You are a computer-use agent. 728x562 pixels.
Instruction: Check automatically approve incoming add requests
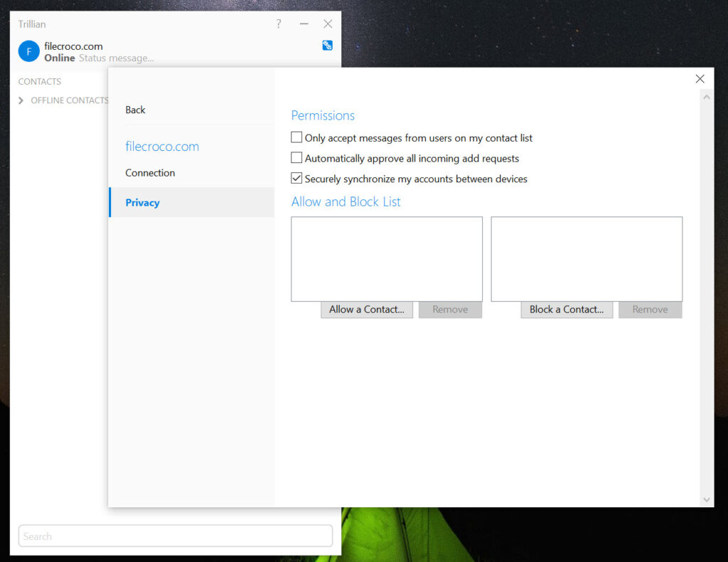coord(296,158)
